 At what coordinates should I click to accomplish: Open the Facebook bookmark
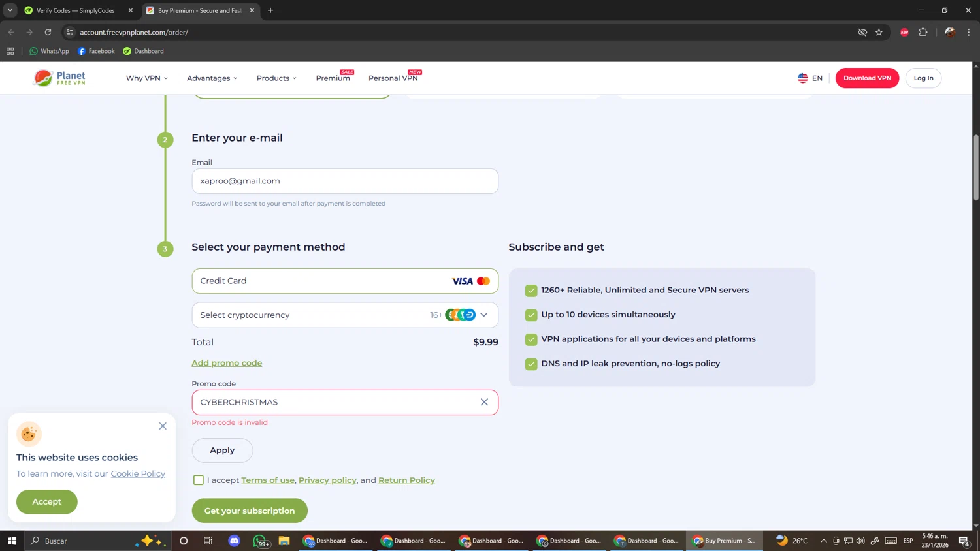[x=96, y=51]
